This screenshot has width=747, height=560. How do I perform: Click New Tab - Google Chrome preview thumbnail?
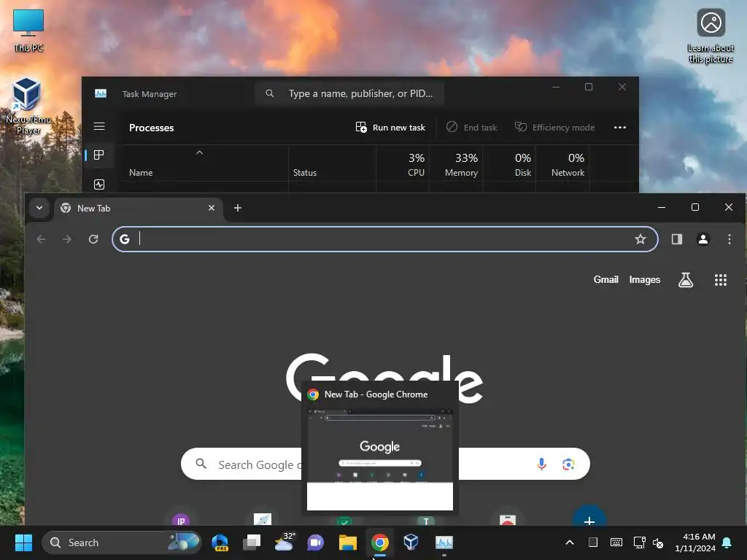[x=379, y=459]
